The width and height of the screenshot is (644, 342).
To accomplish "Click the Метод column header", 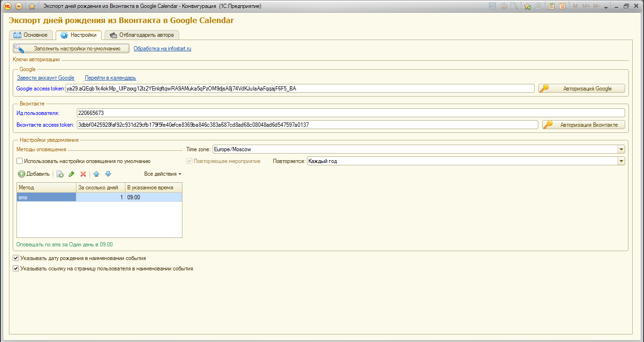I will click(46, 187).
